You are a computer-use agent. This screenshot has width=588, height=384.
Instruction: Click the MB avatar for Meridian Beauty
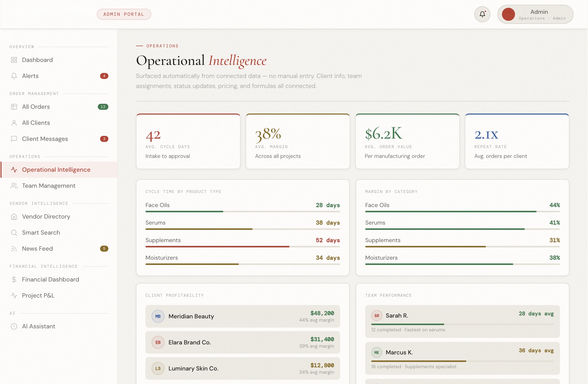[158, 316]
